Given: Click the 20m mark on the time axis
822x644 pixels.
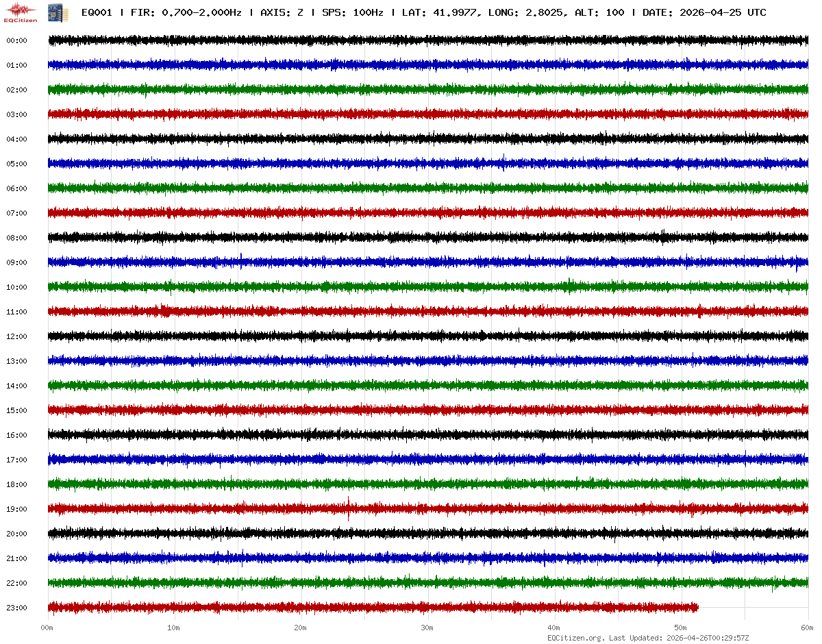Looking at the screenshot, I should 301,628.
